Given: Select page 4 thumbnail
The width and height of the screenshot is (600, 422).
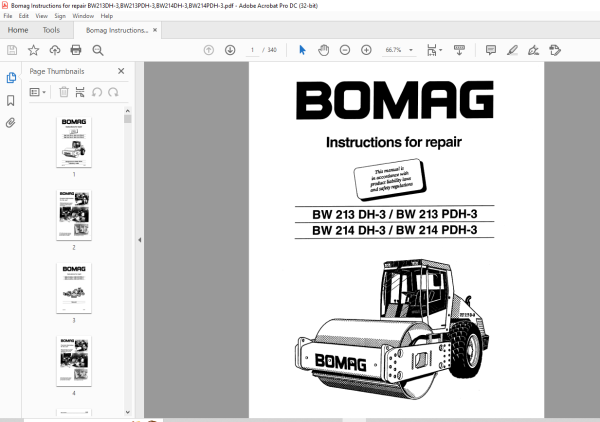Looking at the screenshot, I should [74, 361].
